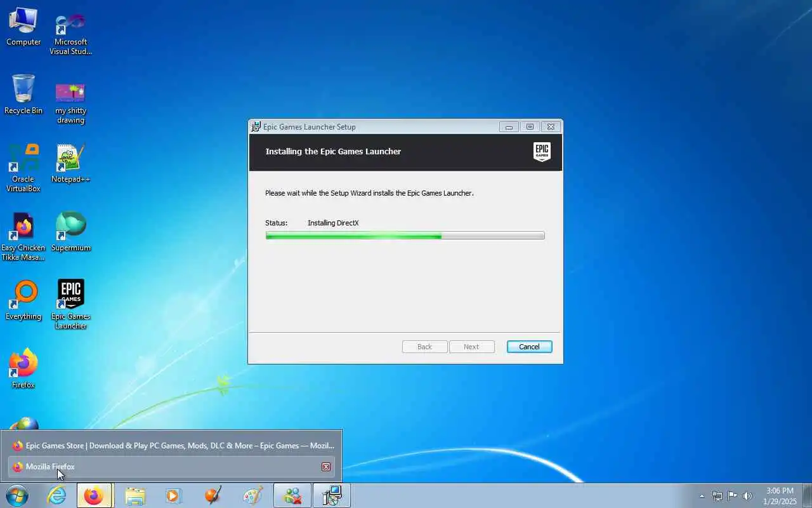This screenshot has width=812, height=508.
Task: Open the Action Center flag icon
Action: point(732,496)
